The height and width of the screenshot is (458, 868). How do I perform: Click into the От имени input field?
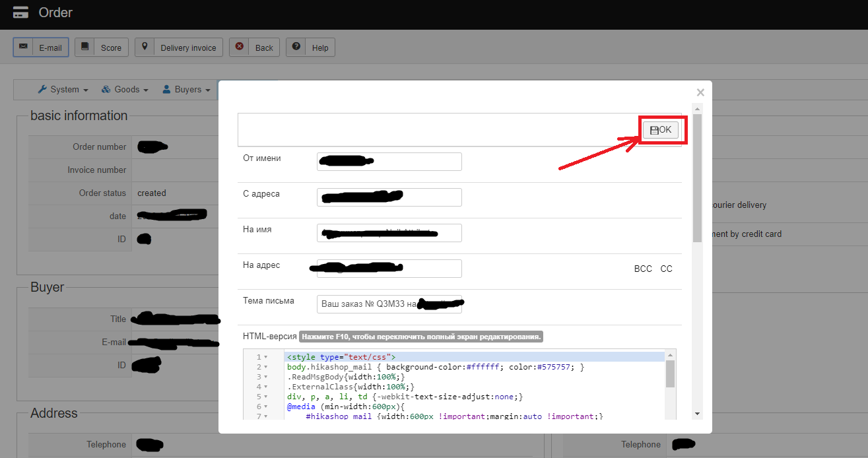pos(389,162)
